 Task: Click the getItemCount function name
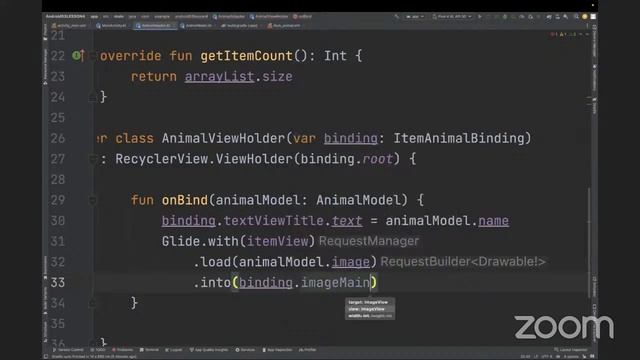[246, 56]
